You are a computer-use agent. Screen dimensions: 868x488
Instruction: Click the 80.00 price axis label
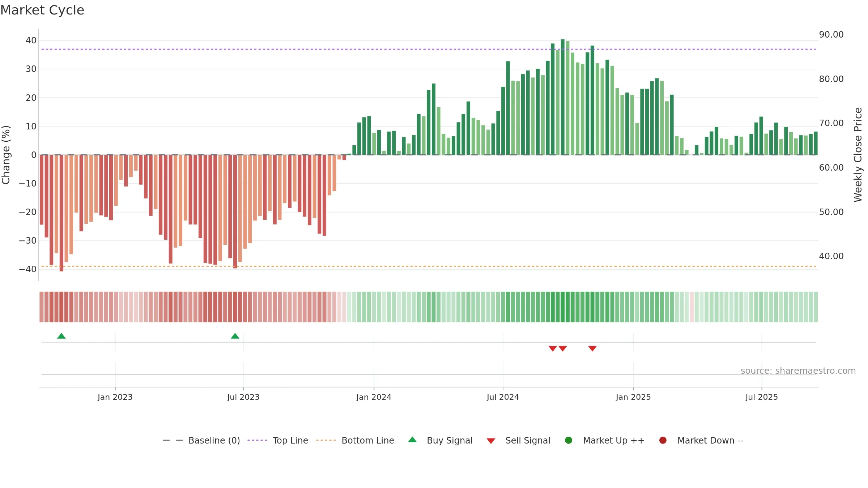[831, 79]
